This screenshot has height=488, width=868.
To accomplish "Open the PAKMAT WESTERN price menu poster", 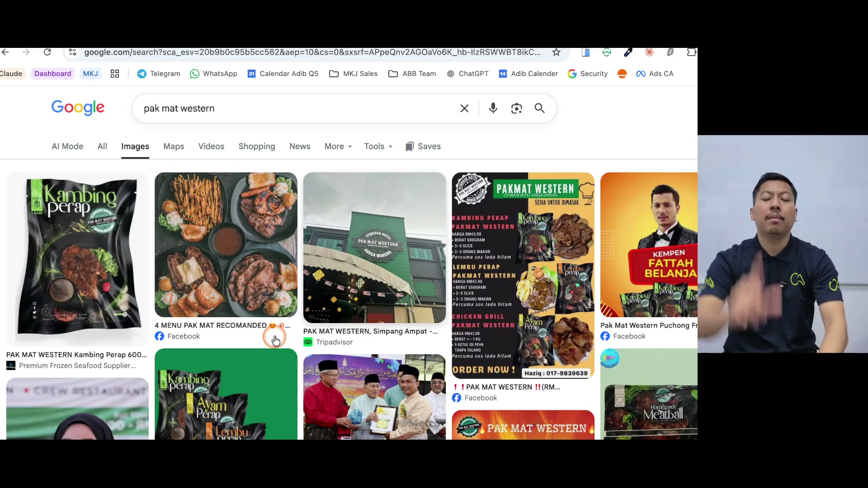I will coord(523,276).
